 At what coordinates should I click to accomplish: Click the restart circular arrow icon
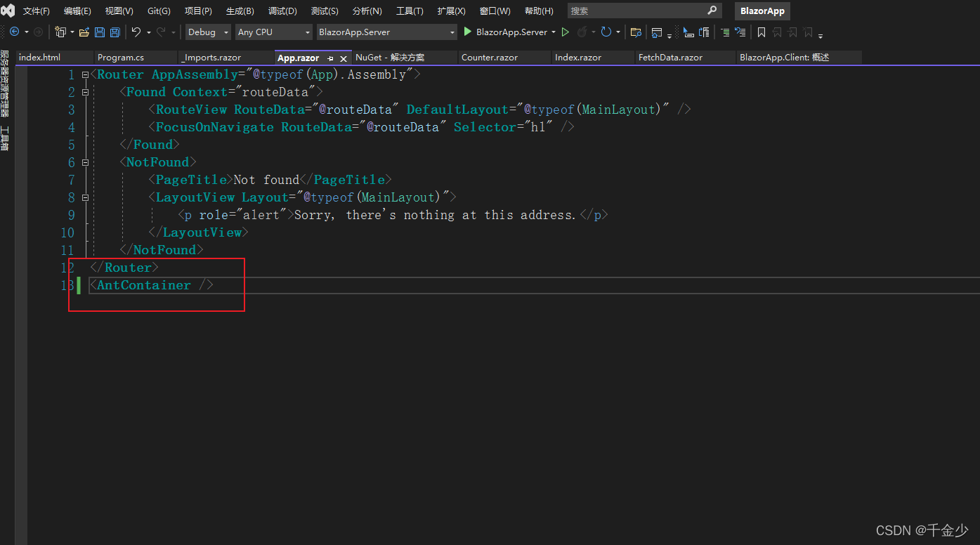606,32
